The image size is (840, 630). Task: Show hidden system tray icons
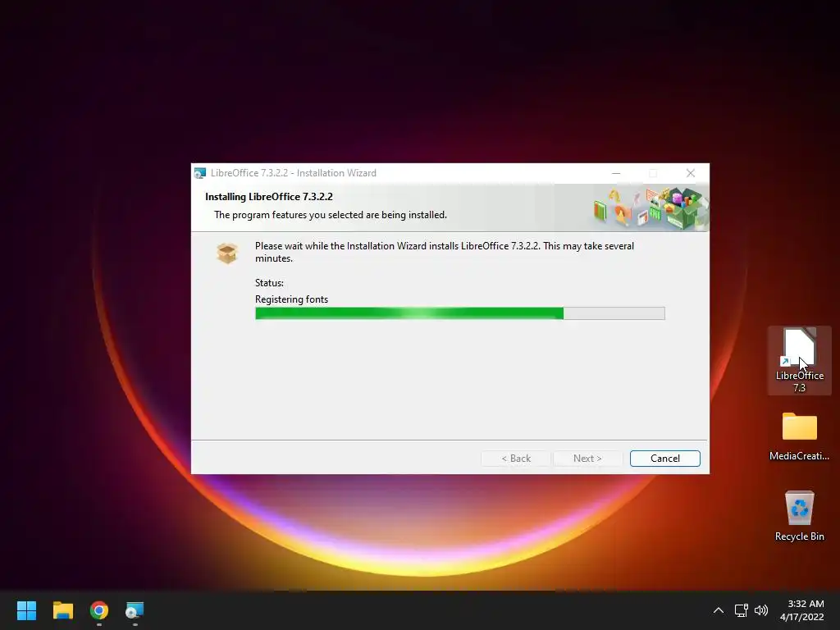[719, 610]
